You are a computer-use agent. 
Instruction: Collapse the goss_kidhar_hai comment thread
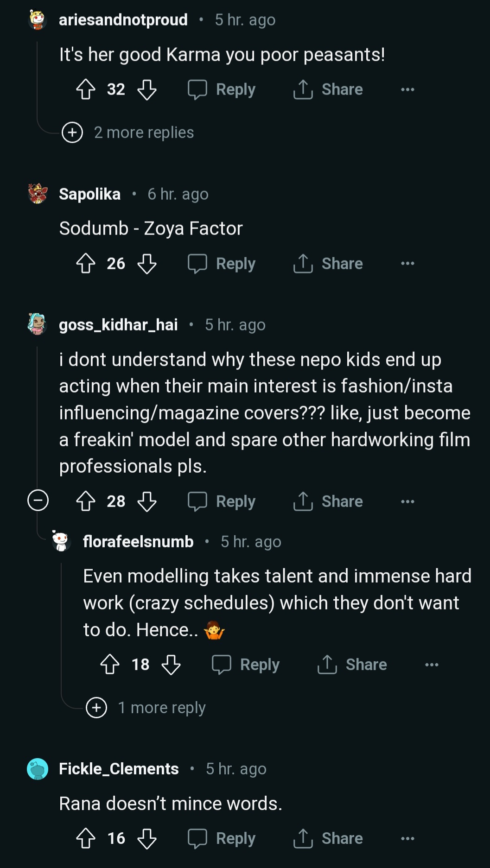[38, 501]
